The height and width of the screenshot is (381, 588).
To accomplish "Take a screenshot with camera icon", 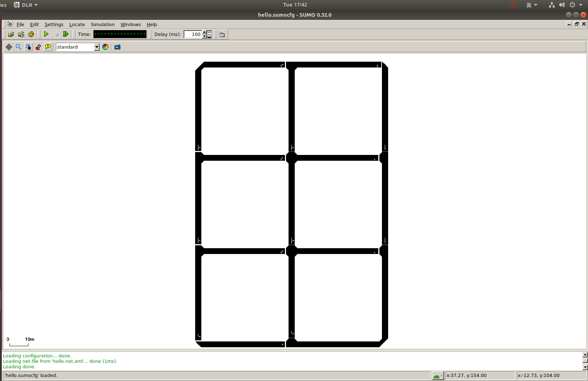I will coord(117,47).
